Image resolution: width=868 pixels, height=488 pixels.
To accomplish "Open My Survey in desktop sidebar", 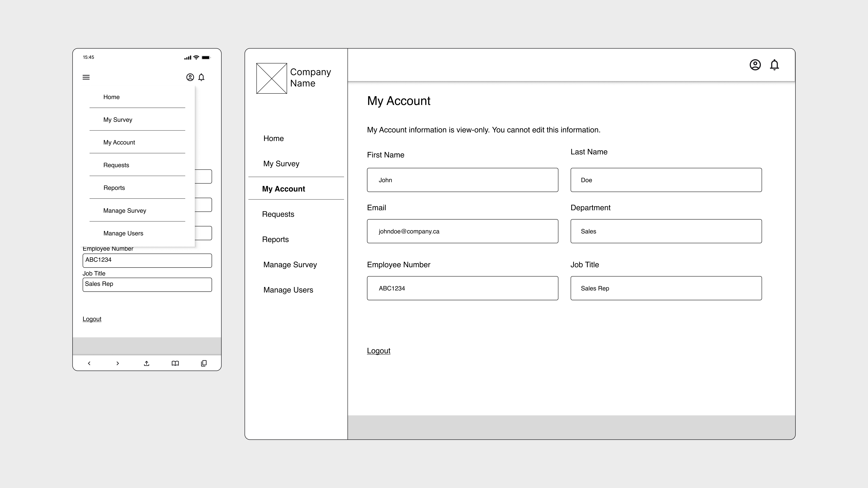I will [x=281, y=164].
